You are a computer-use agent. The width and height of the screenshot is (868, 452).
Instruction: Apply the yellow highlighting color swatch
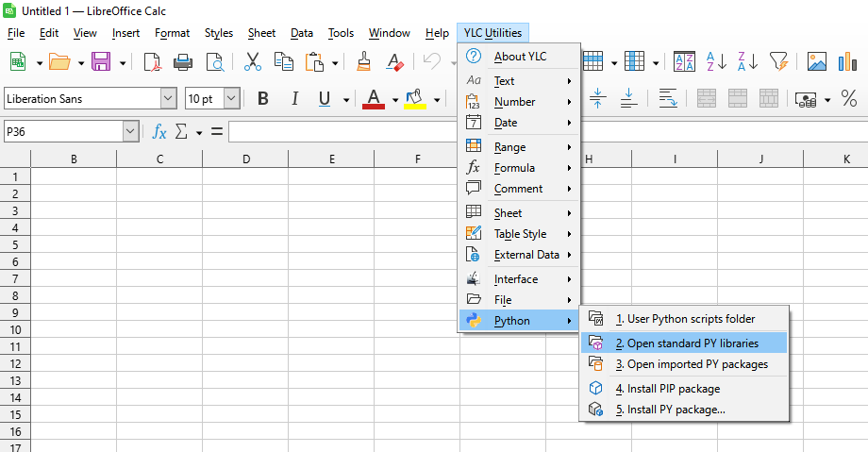pyautogui.click(x=414, y=99)
